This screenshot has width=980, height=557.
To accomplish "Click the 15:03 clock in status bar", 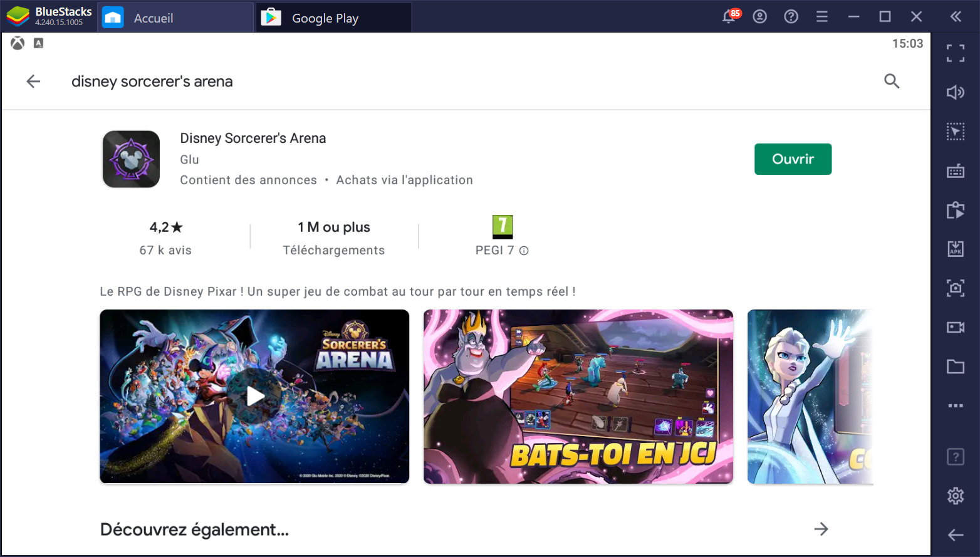I will pyautogui.click(x=907, y=44).
